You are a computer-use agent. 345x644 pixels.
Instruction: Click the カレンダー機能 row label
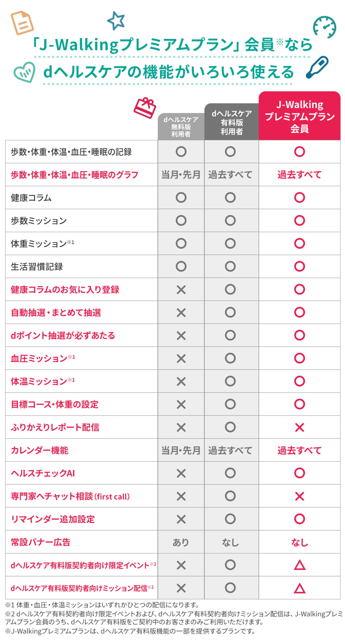tap(39, 450)
